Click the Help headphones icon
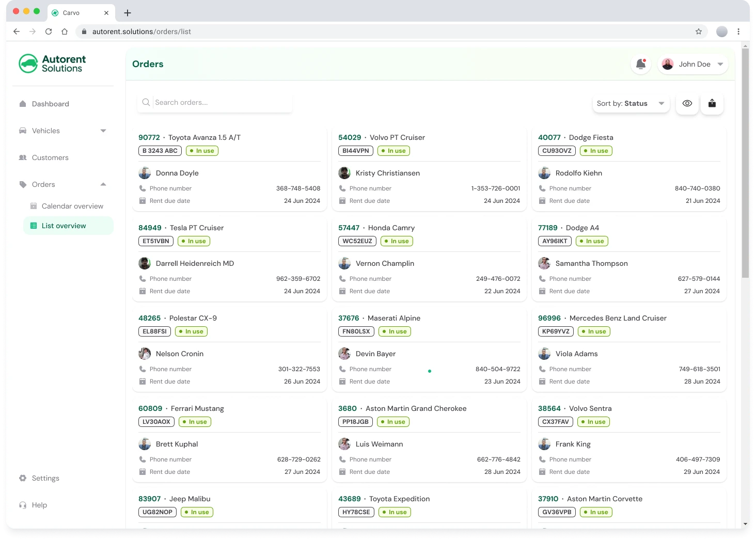 [23, 505]
